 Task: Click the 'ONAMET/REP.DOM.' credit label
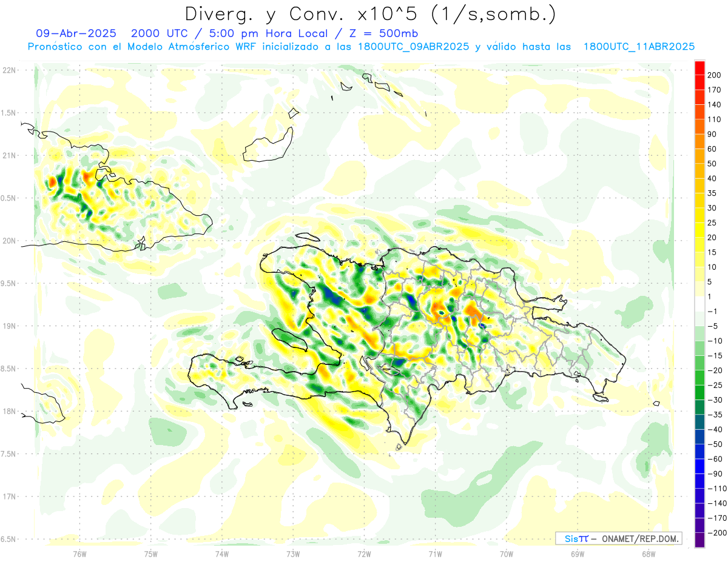click(640, 538)
